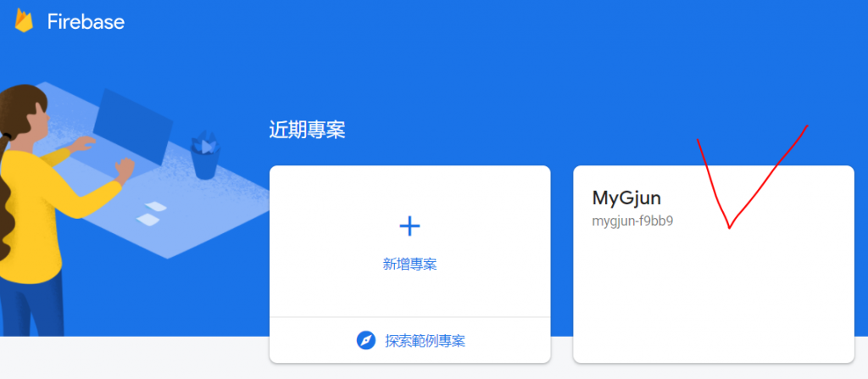The width and height of the screenshot is (868, 379).
Task: Open the MyGjun project card
Action: coord(714,265)
